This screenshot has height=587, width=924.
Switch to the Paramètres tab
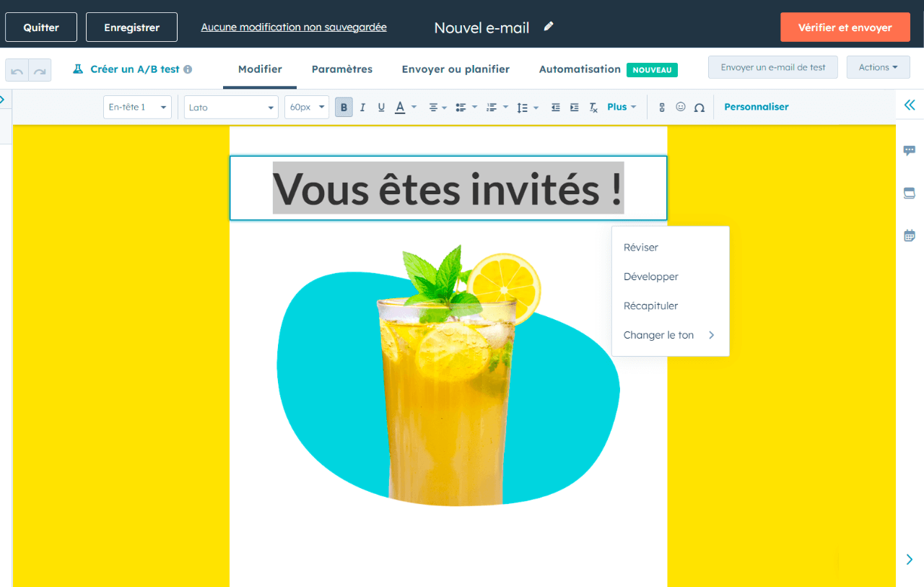(x=342, y=69)
